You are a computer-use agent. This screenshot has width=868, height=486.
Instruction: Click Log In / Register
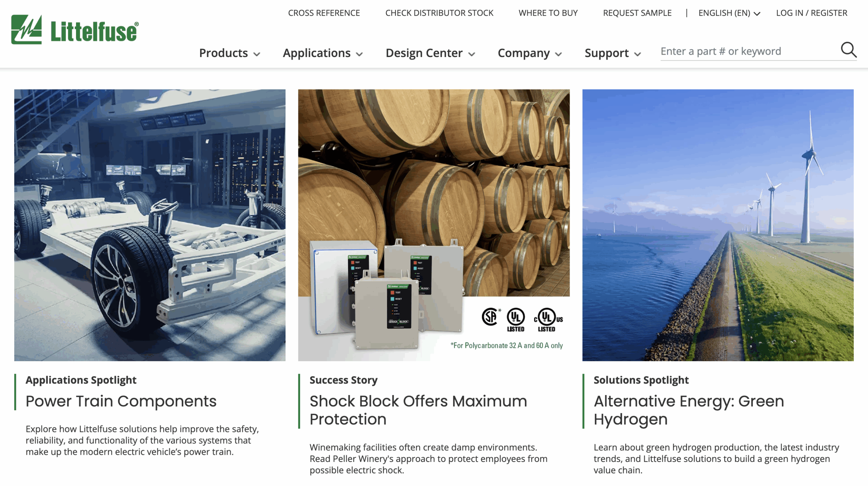(811, 13)
